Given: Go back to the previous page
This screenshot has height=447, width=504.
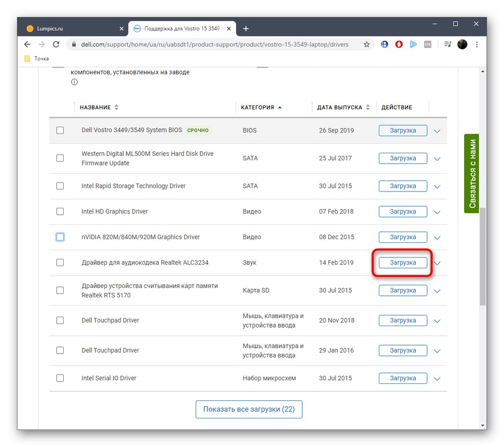Looking at the screenshot, I should (x=27, y=45).
